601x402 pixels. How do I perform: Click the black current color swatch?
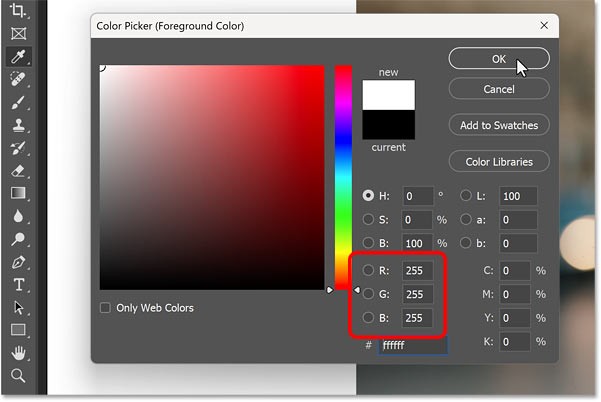coord(388,125)
